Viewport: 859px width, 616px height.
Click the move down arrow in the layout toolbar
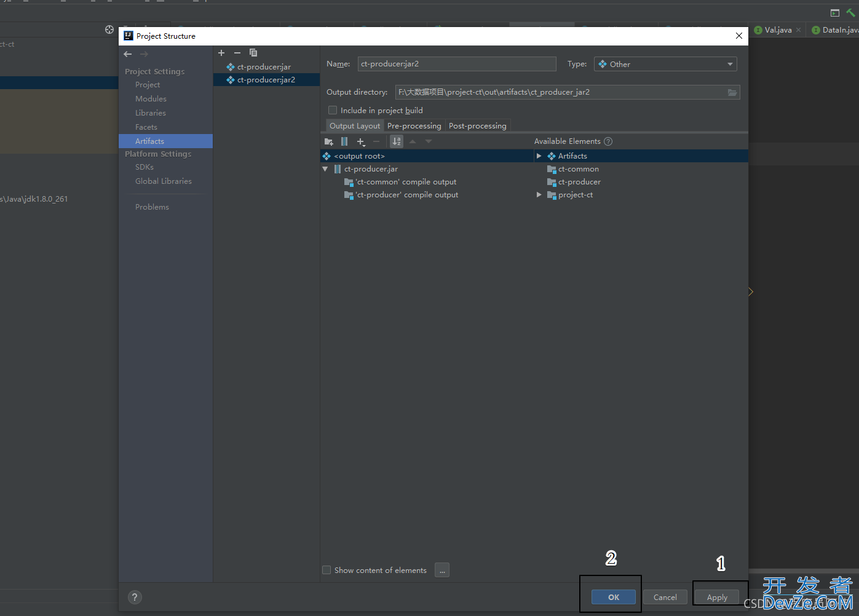click(x=429, y=141)
